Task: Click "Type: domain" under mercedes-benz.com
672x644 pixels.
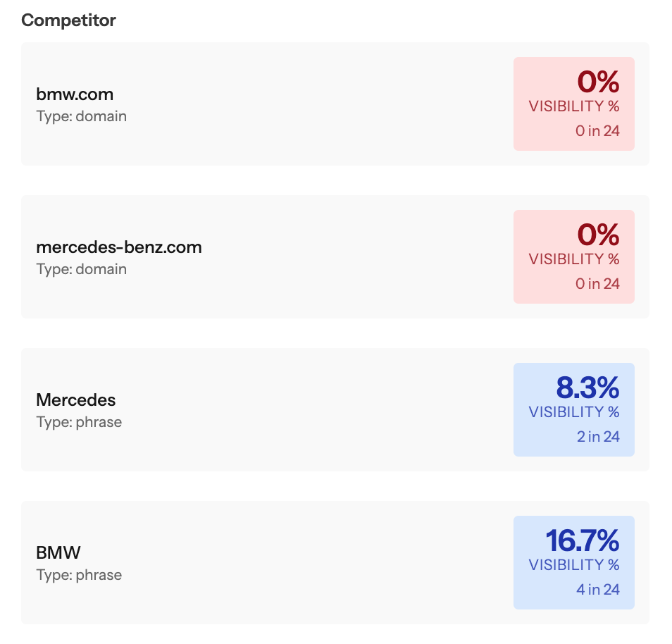Action: tap(81, 269)
